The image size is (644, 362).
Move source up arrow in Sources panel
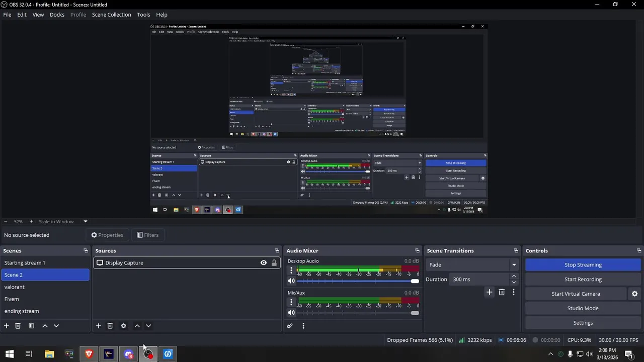coord(137,326)
